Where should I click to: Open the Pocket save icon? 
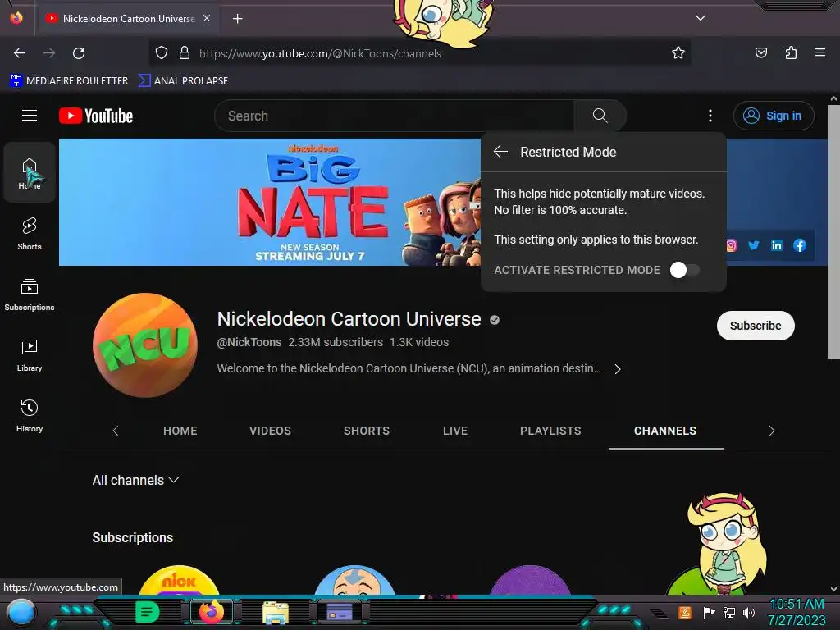(760, 52)
